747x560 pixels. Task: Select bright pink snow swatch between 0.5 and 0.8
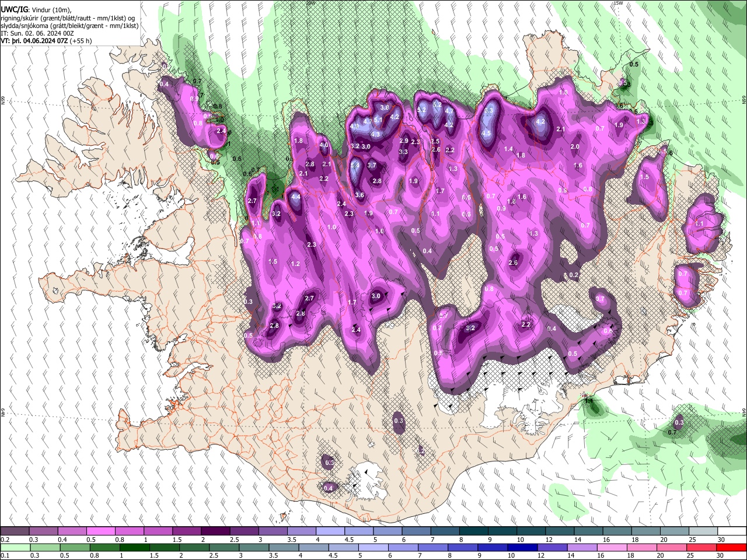point(100,531)
